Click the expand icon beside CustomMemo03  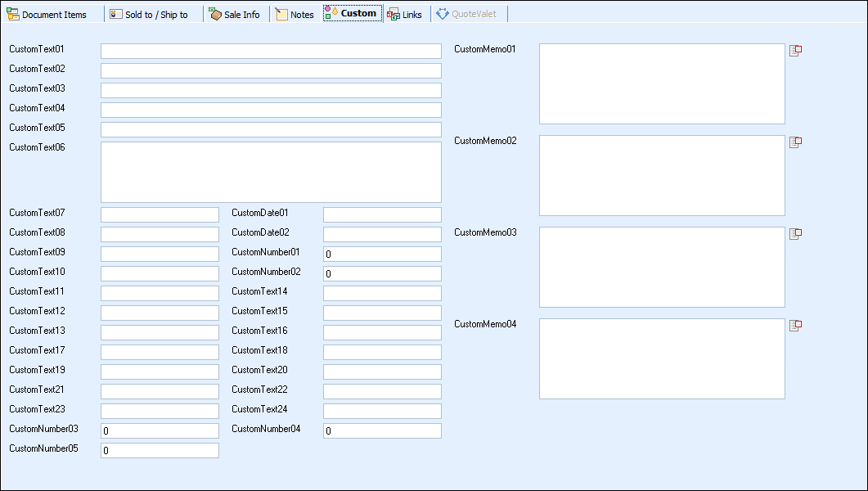[795, 234]
